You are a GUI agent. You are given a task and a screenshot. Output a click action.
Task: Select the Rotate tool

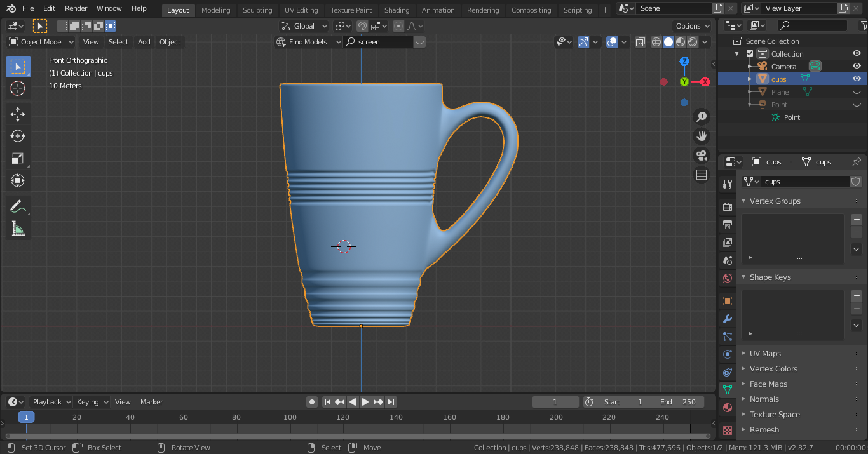pyautogui.click(x=18, y=136)
